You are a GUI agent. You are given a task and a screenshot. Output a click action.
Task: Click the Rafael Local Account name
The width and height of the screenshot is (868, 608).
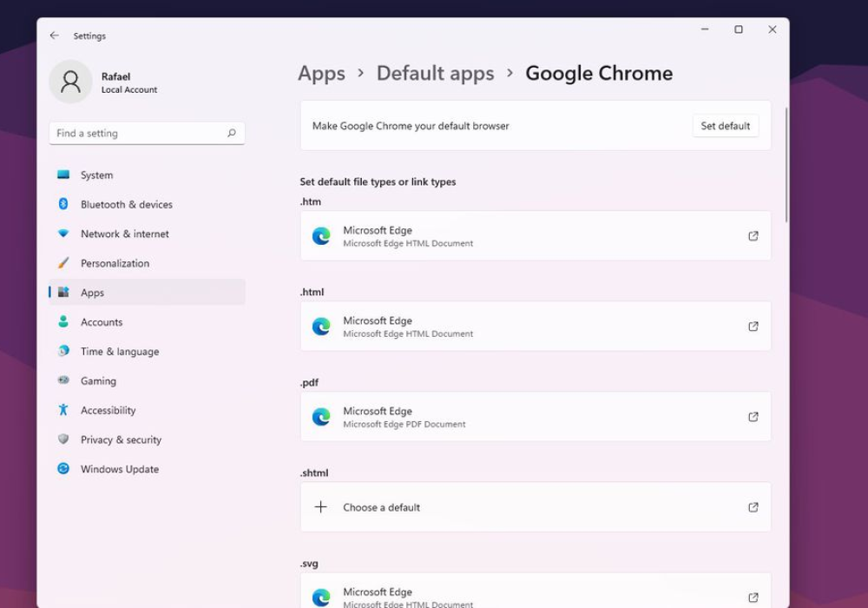click(129, 83)
